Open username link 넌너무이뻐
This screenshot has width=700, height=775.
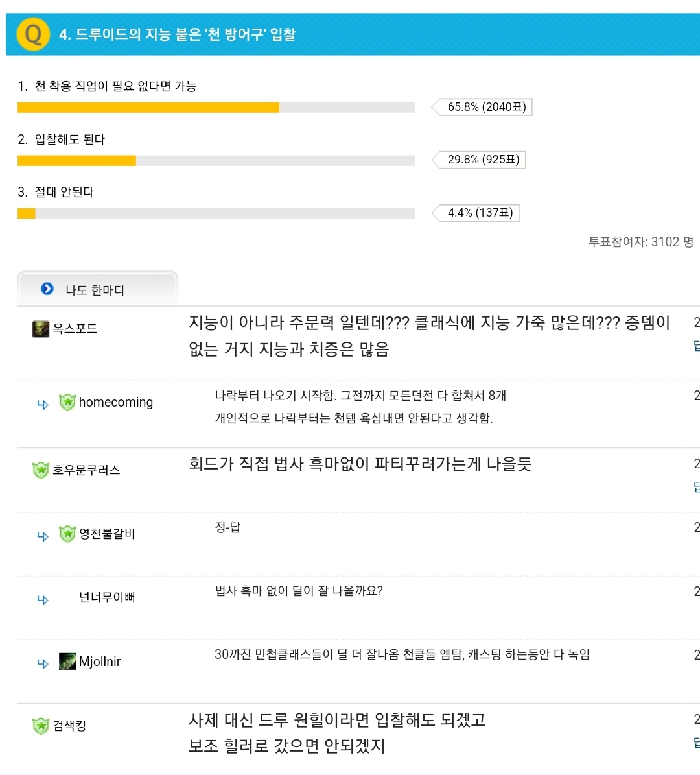[107, 597]
